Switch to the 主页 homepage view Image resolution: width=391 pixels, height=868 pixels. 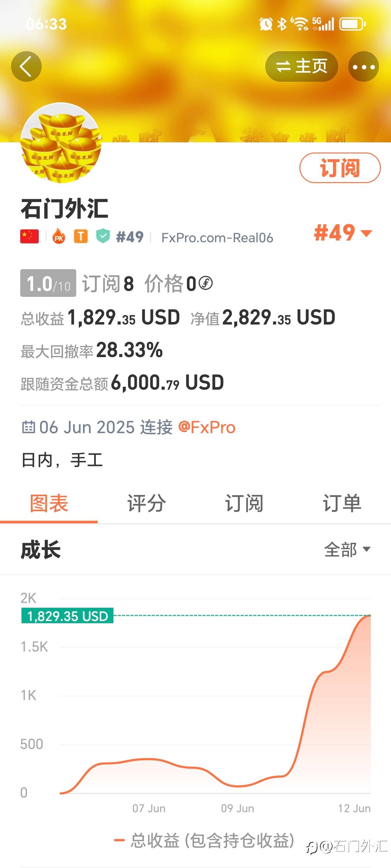point(302,66)
